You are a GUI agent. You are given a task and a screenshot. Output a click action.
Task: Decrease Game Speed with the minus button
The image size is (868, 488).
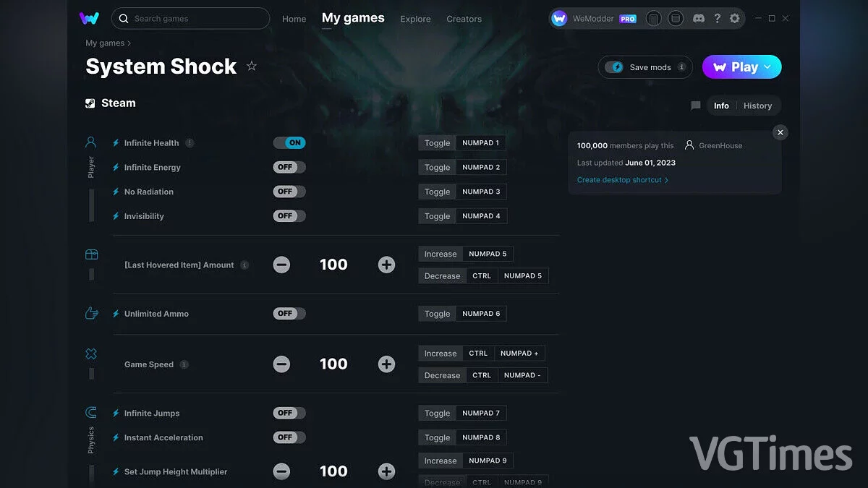[281, 364]
